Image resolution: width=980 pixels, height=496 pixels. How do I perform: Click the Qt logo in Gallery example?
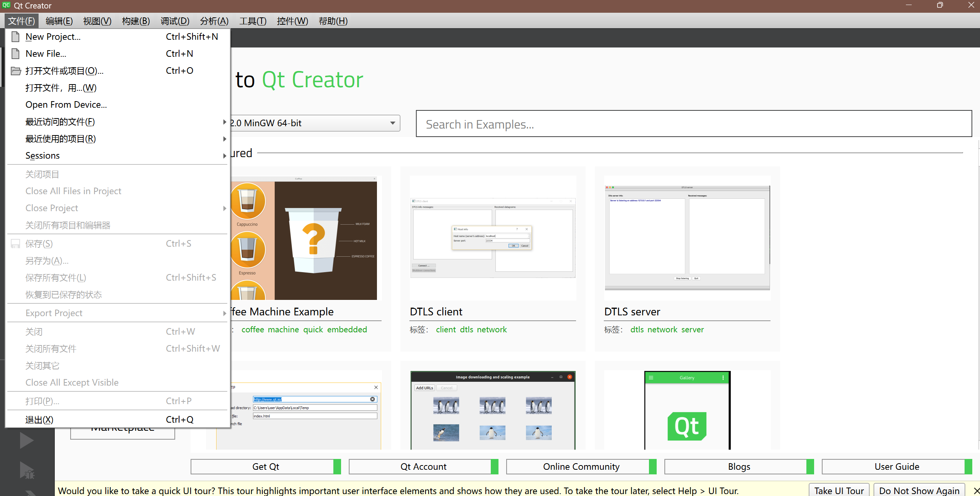point(687,426)
